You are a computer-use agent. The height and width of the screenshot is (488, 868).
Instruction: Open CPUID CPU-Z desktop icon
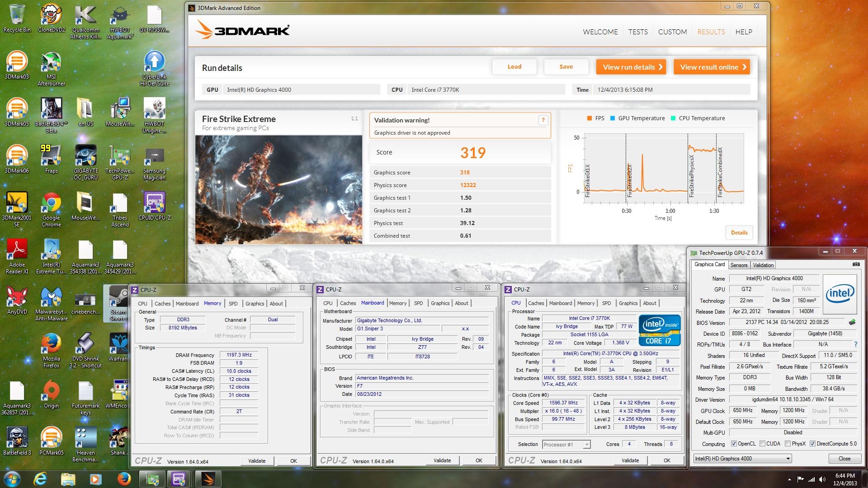pyautogui.click(x=154, y=207)
